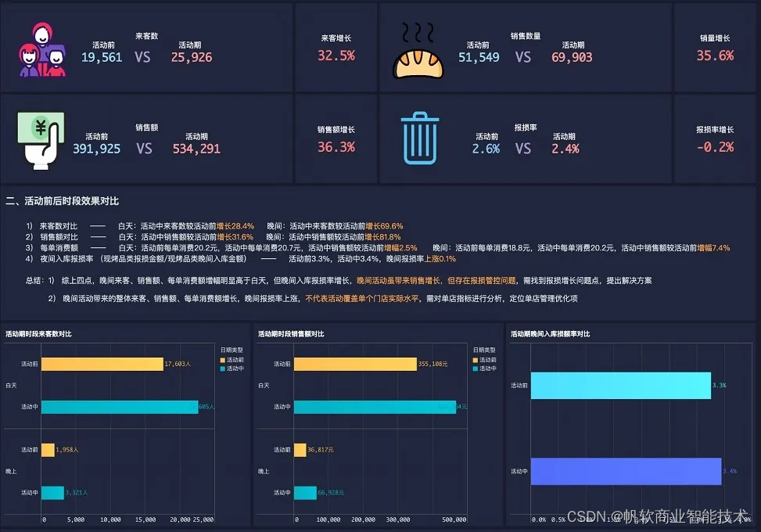This screenshot has height=532, width=761.
Task: Select the daytime 活动中 teal bar in 销售额对比 chart
Action: click(x=375, y=407)
